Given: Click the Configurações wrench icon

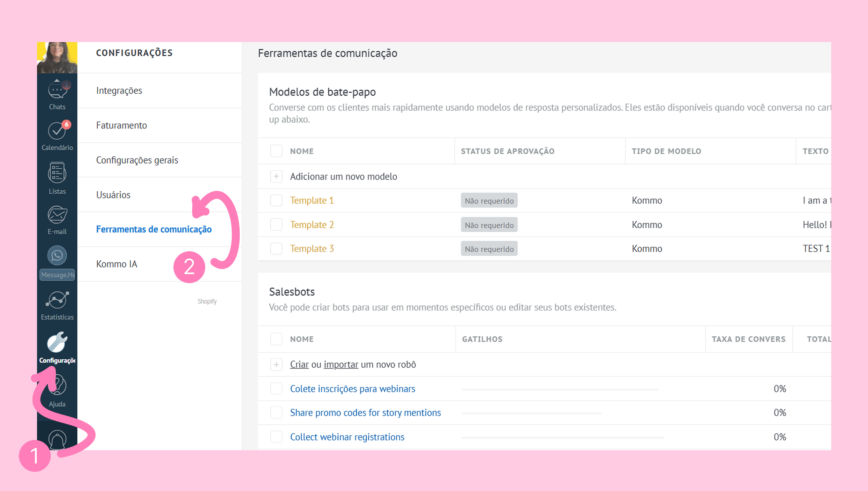Looking at the screenshot, I should pos(57,342).
